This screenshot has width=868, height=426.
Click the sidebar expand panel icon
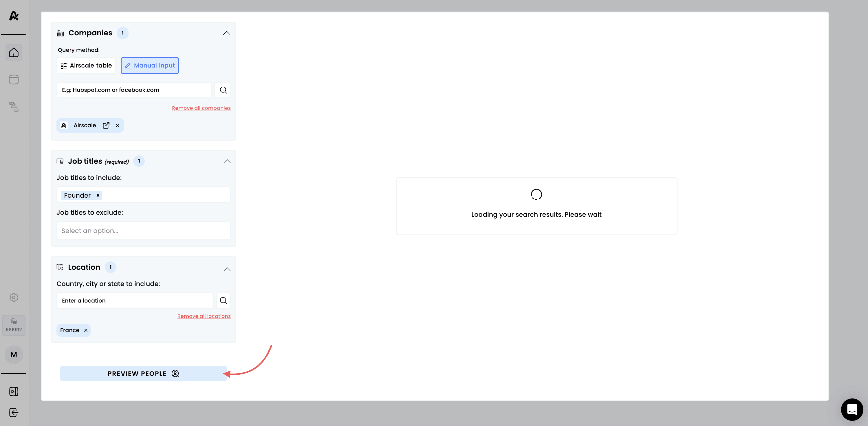click(14, 391)
